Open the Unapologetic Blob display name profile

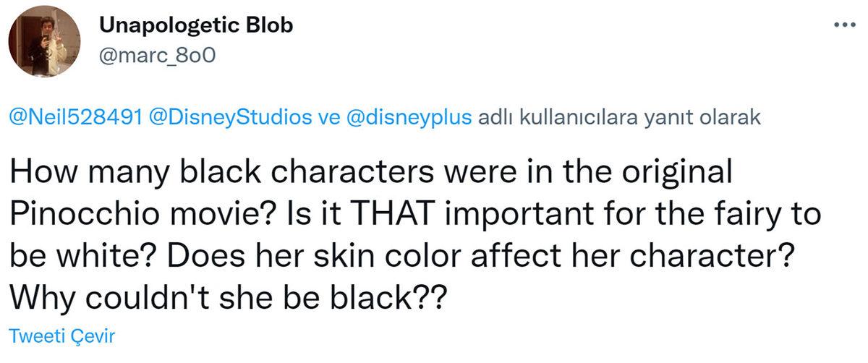[195, 26]
